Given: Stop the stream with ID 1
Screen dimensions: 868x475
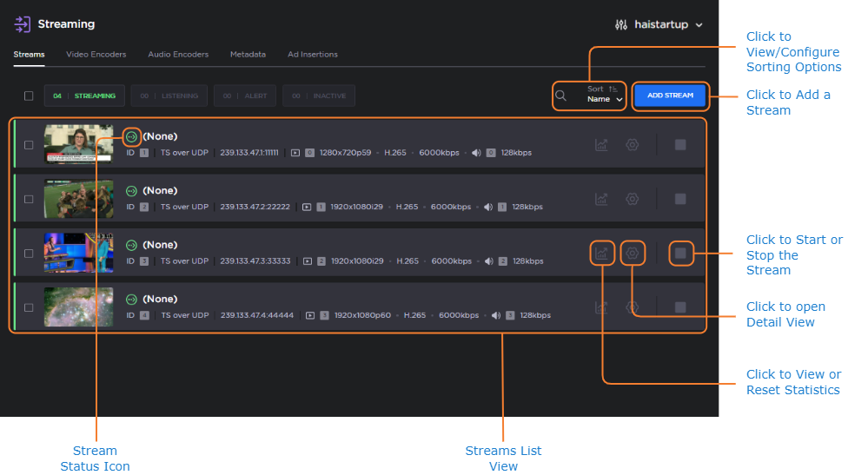Looking at the screenshot, I should (680, 145).
